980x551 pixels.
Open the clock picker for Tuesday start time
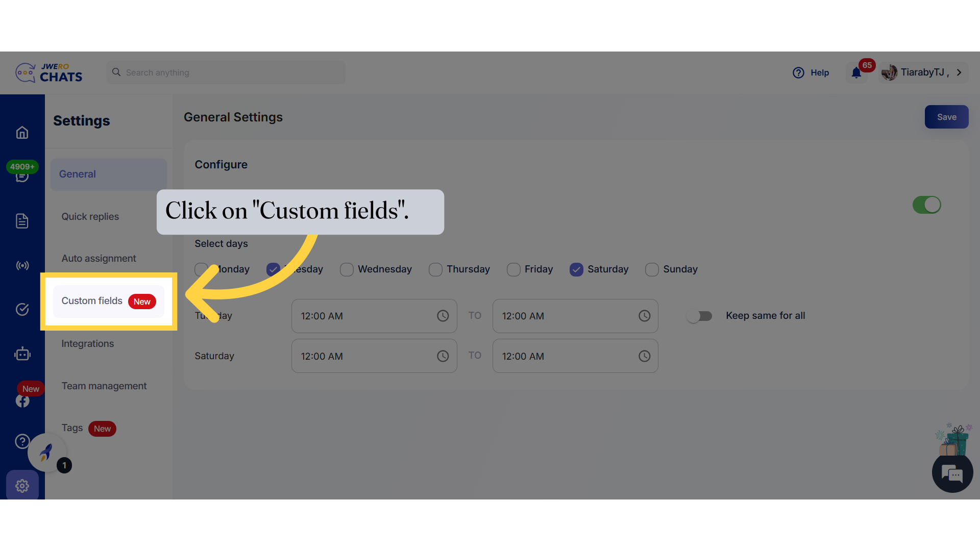tap(443, 316)
